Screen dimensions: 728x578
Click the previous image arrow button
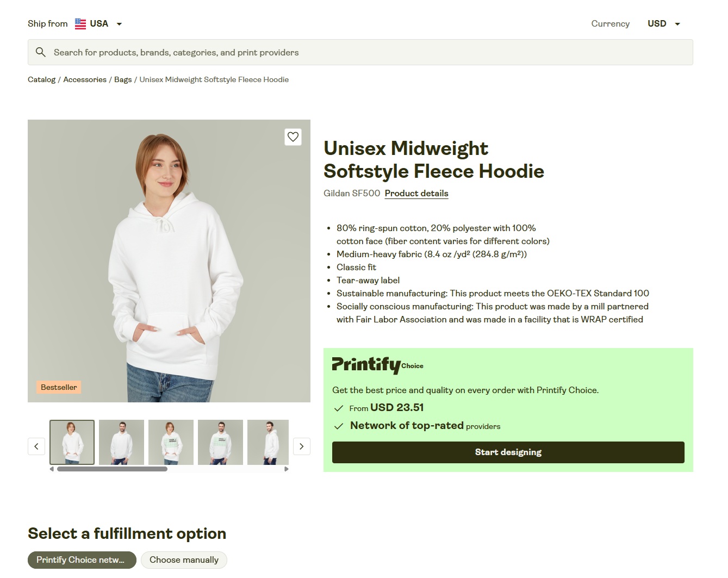pos(36,446)
